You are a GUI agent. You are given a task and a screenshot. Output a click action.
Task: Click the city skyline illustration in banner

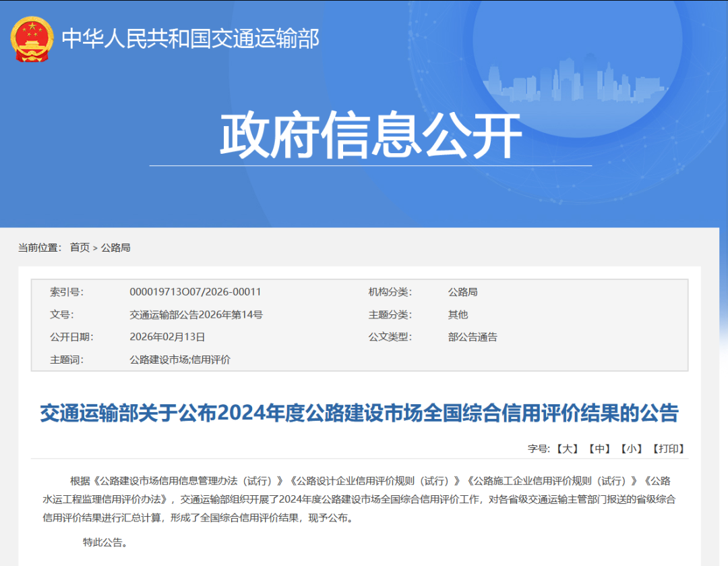pyautogui.click(x=573, y=81)
